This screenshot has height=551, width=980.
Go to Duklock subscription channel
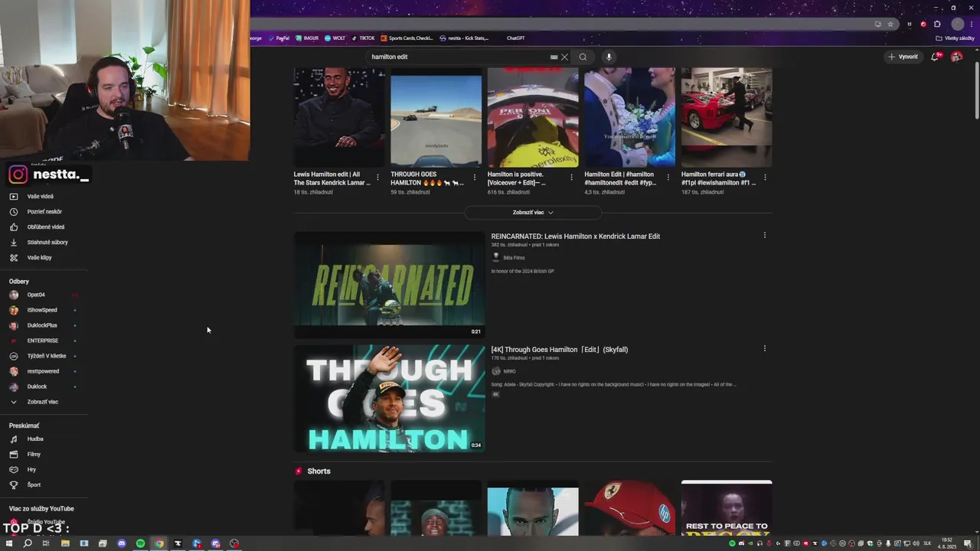37,386
